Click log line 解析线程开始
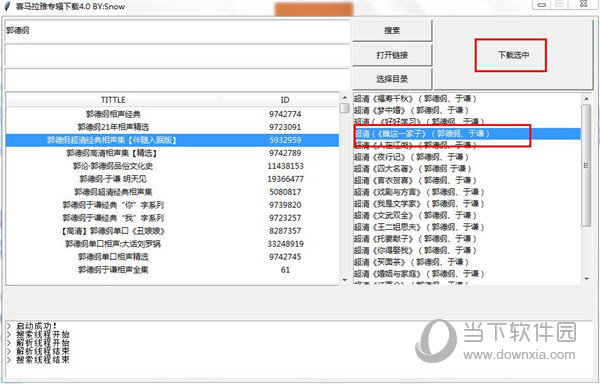Image resolution: width=600 pixels, height=384 pixels. click(42, 343)
